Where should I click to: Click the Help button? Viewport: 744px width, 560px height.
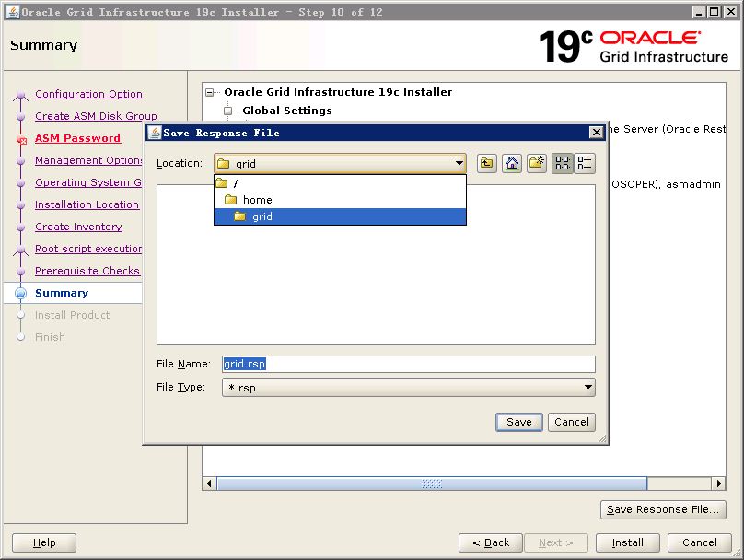(x=44, y=542)
